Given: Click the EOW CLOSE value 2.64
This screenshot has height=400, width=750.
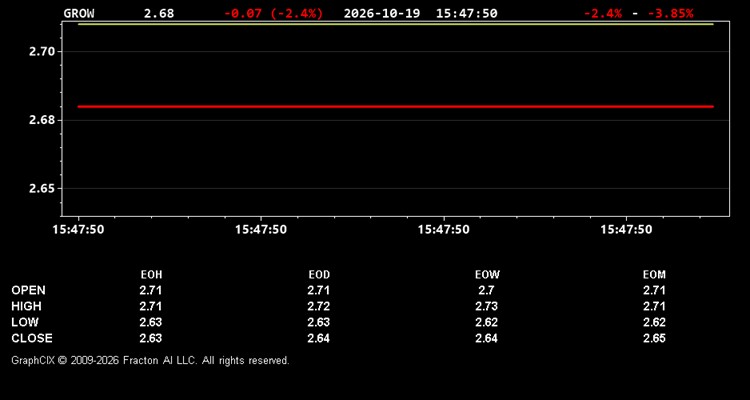Looking at the screenshot, I should (486, 338).
